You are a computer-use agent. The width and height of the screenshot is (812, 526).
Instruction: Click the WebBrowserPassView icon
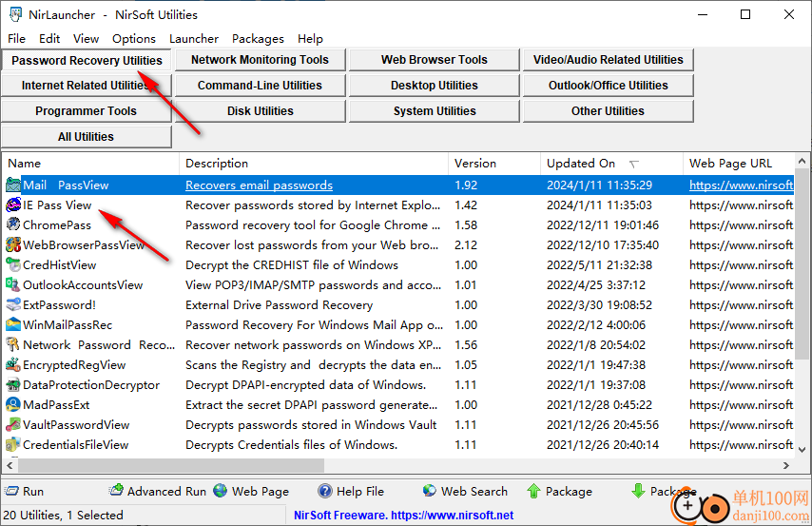(13, 245)
